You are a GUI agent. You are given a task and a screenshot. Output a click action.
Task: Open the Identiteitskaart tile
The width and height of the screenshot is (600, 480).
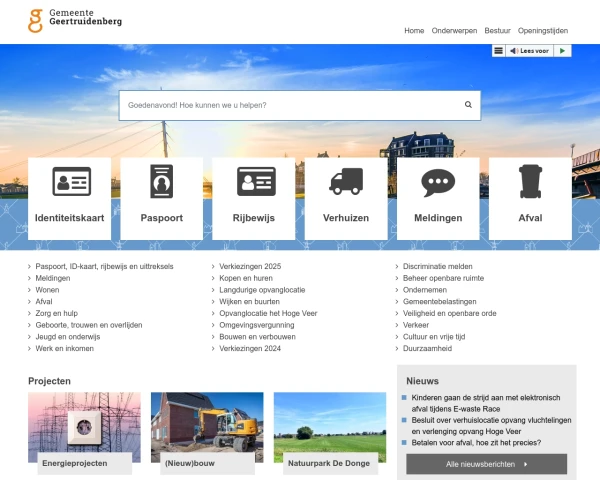[x=69, y=197]
